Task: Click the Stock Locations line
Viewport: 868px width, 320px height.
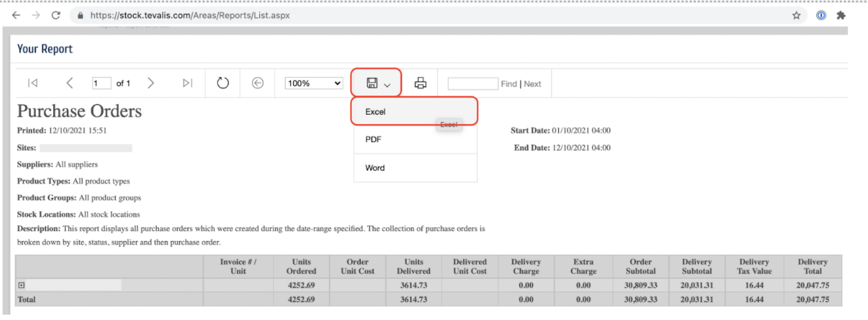Action: [78, 214]
